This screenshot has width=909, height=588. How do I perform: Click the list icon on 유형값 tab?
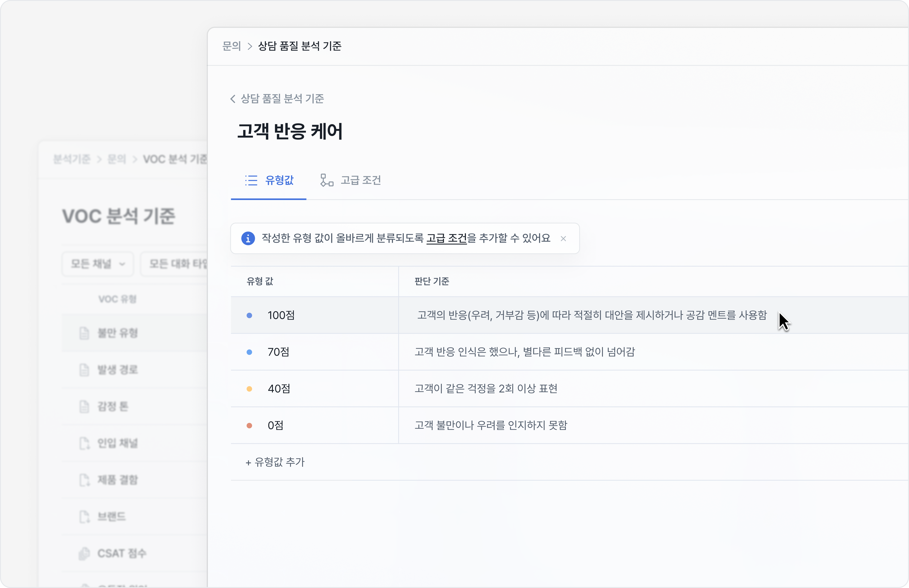pyautogui.click(x=251, y=180)
